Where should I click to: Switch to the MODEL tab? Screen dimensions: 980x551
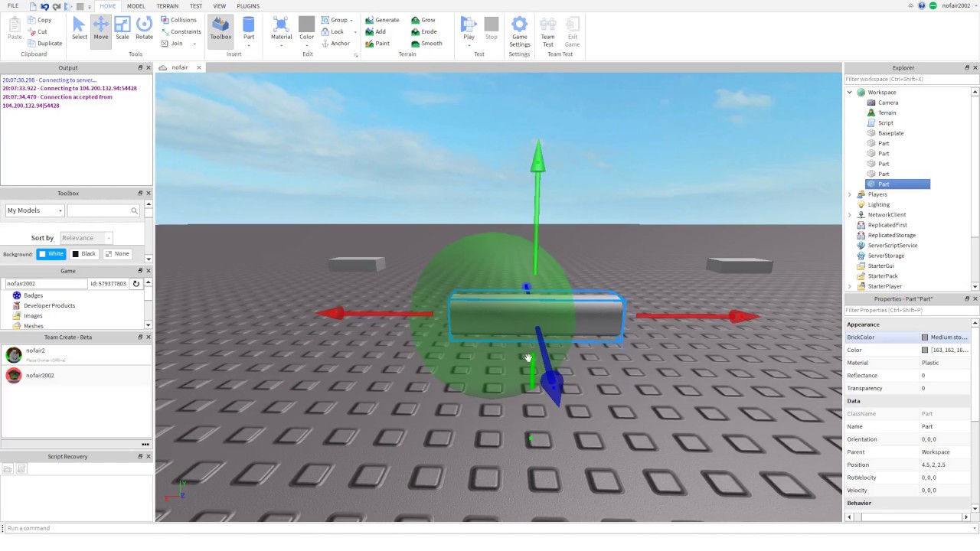coord(136,6)
